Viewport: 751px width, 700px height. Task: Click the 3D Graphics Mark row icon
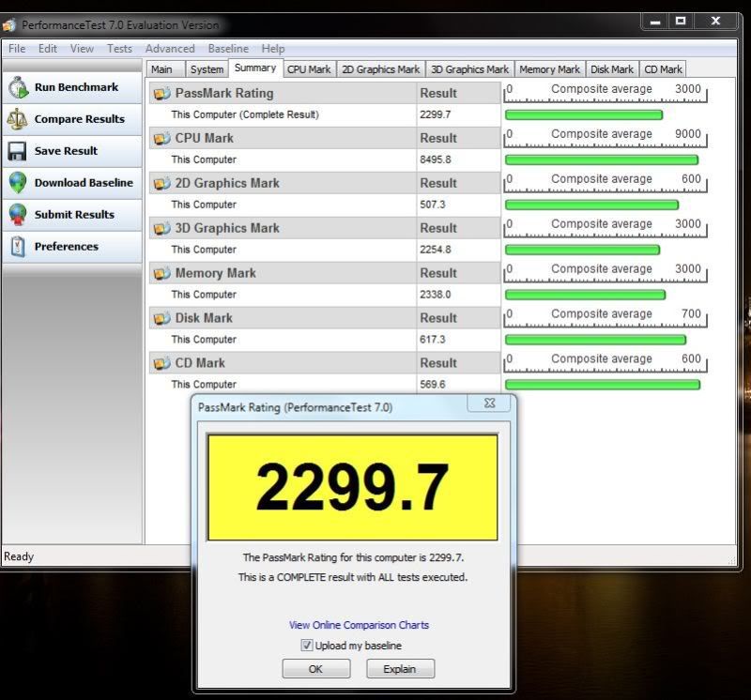(x=161, y=228)
